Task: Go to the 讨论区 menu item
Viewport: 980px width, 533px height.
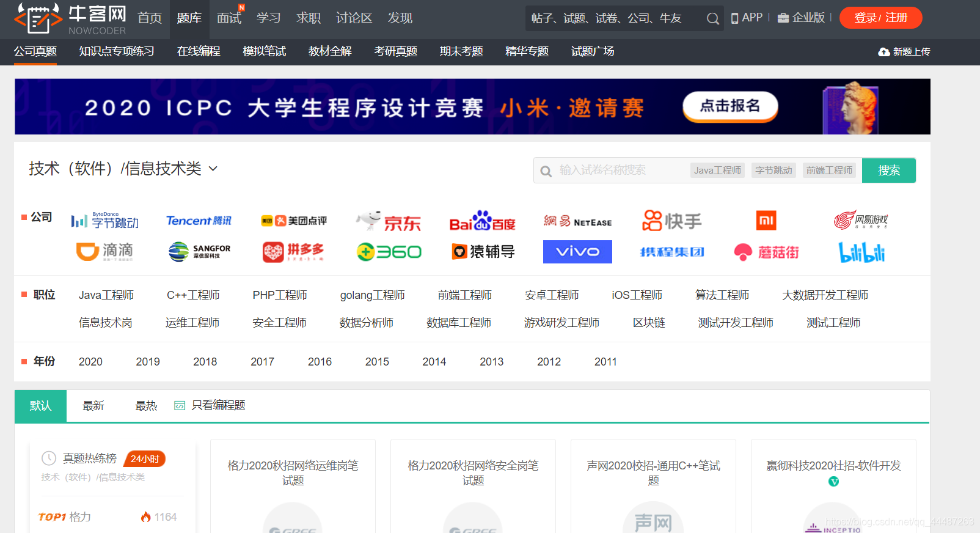Action: coord(354,18)
